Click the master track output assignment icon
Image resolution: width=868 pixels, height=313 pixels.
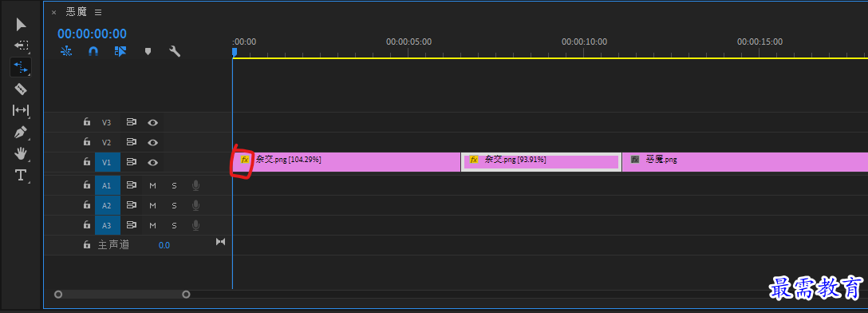[x=220, y=241]
